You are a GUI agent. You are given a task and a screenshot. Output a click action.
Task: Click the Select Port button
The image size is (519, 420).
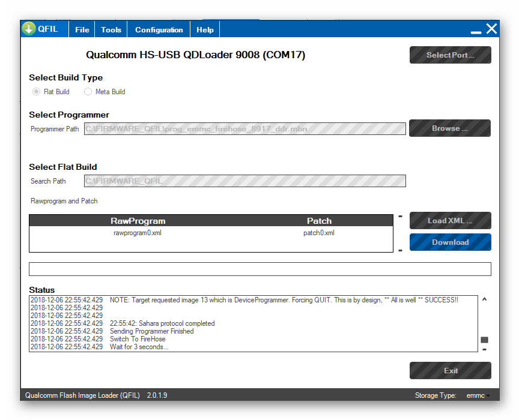pos(450,55)
